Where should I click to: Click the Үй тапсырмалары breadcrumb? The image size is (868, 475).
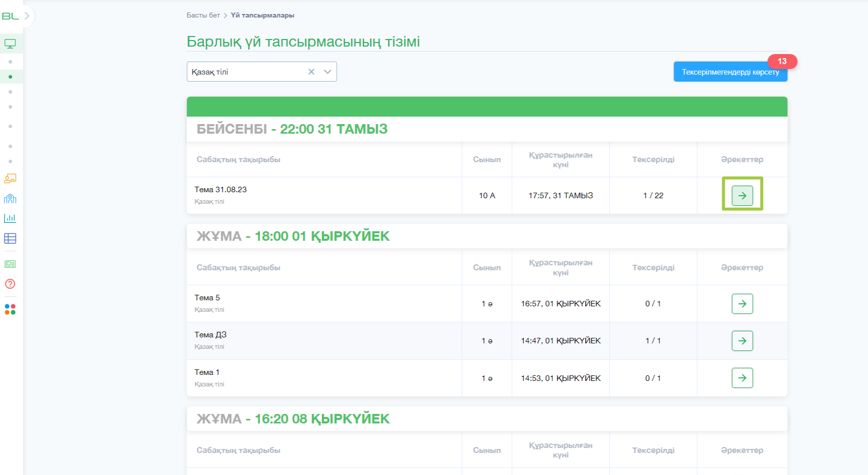pos(262,16)
